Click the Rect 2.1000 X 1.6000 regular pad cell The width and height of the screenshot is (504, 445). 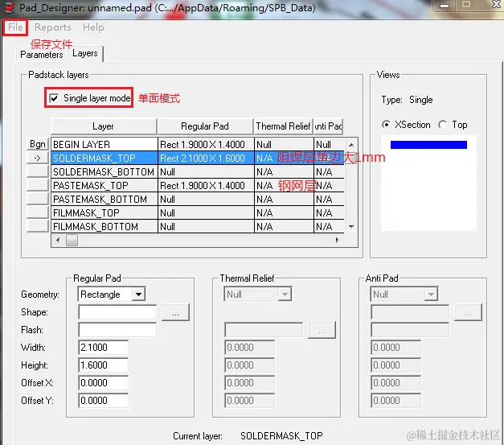coord(206,158)
